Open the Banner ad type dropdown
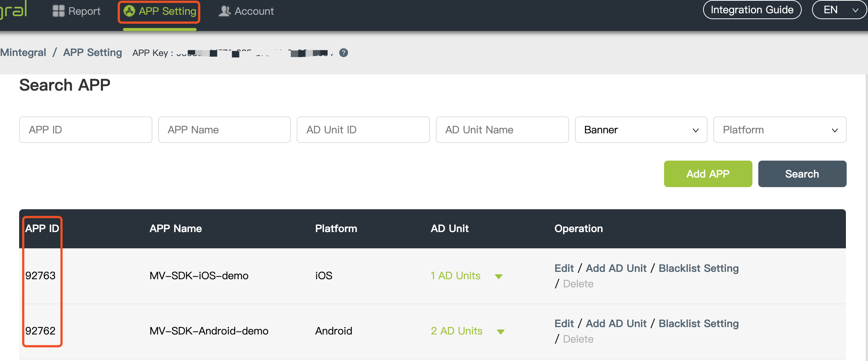Image resolution: width=868 pixels, height=361 pixels. pos(641,130)
